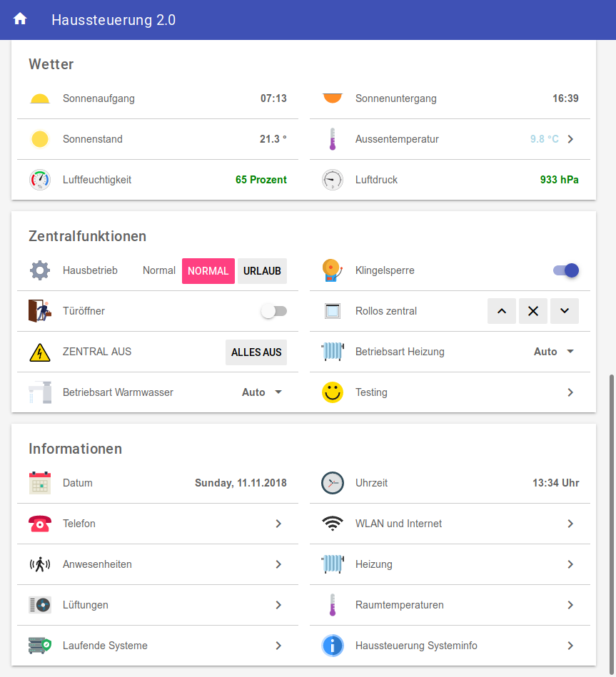This screenshot has height=677, width=616.
Task: Click the ZENTRAL AUS warning triangle icon
Action: coord(40,352)
